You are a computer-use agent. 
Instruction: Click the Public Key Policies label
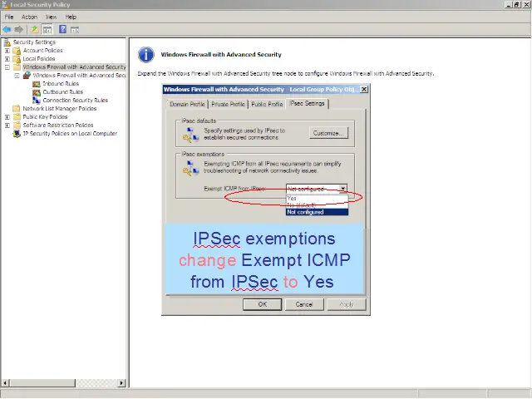click(45, 117)
